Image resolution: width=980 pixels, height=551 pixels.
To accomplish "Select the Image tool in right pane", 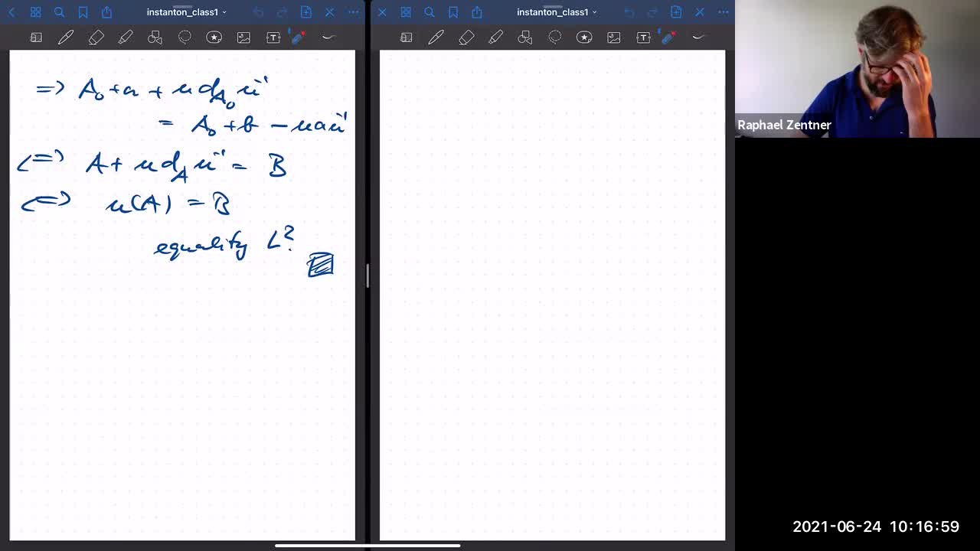I will (x=614, y=37).
